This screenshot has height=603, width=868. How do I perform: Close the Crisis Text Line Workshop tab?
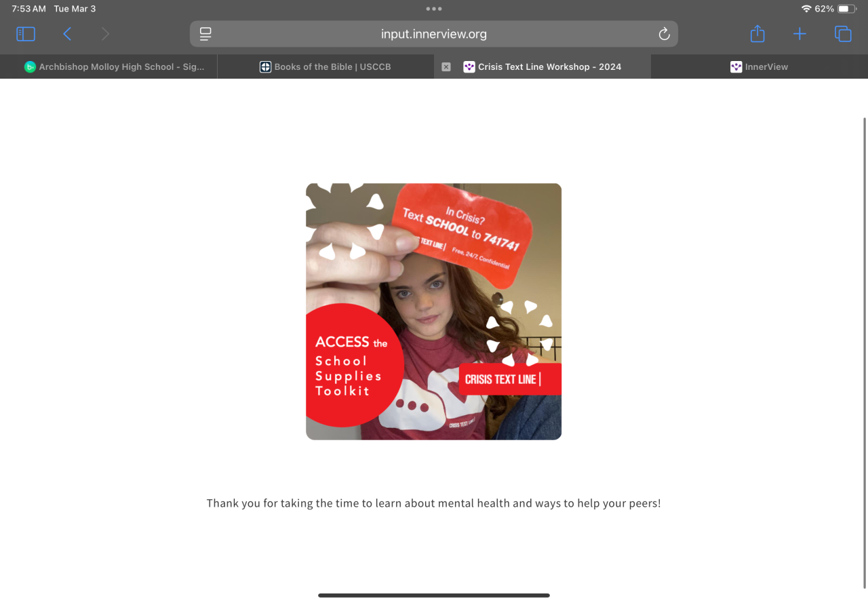click(x=446, y=66)
